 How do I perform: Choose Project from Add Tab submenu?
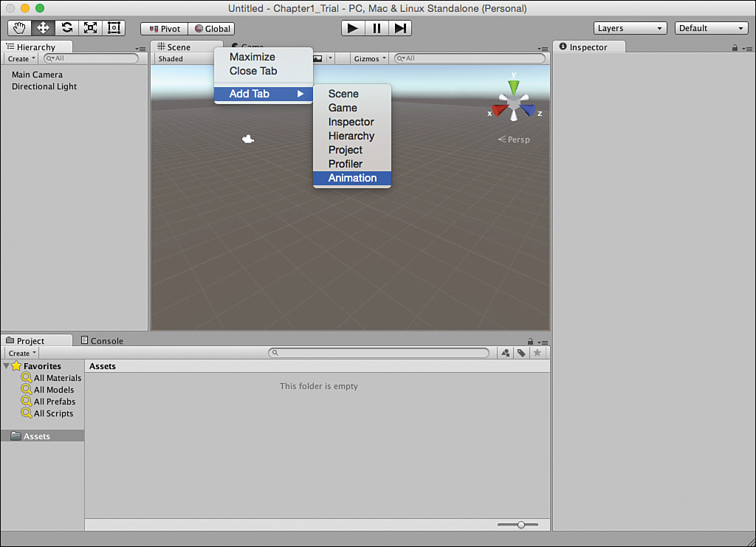pyautogui.click(x=352, y=150)
